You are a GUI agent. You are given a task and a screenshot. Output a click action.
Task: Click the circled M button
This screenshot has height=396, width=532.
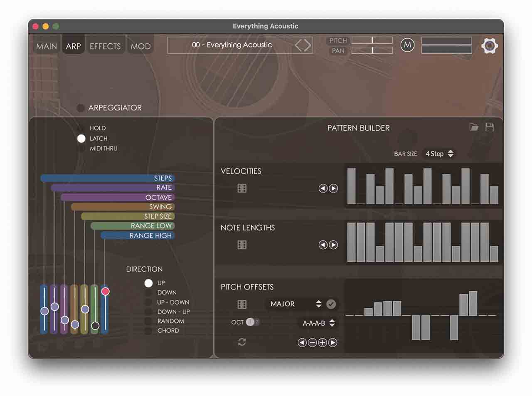click(x=407, y=45)
